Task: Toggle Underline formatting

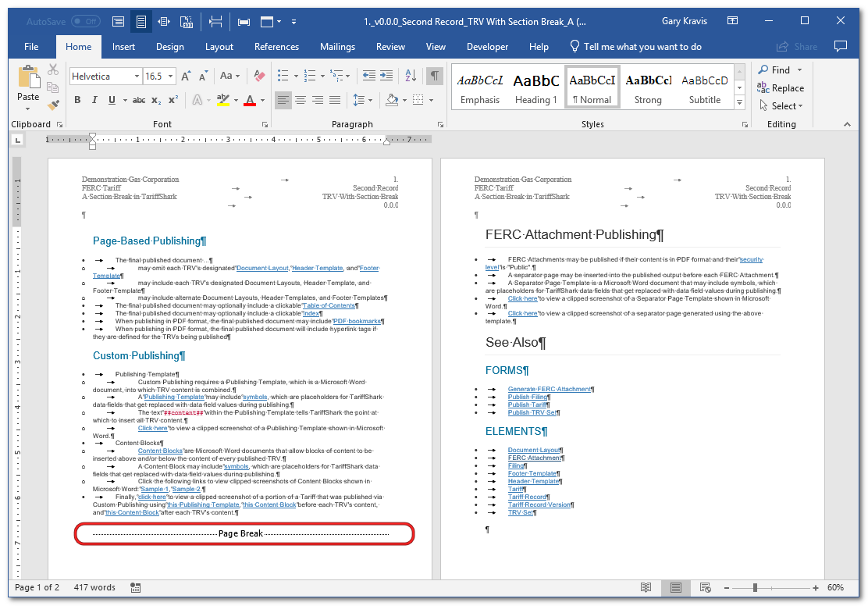Action: point(112,100)
